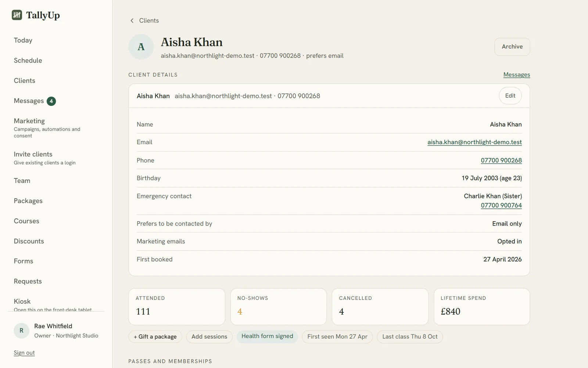Click the TallyUp tally-mark logo icon
The width and height of the screenshot is (588, 368).
(17, 15)
